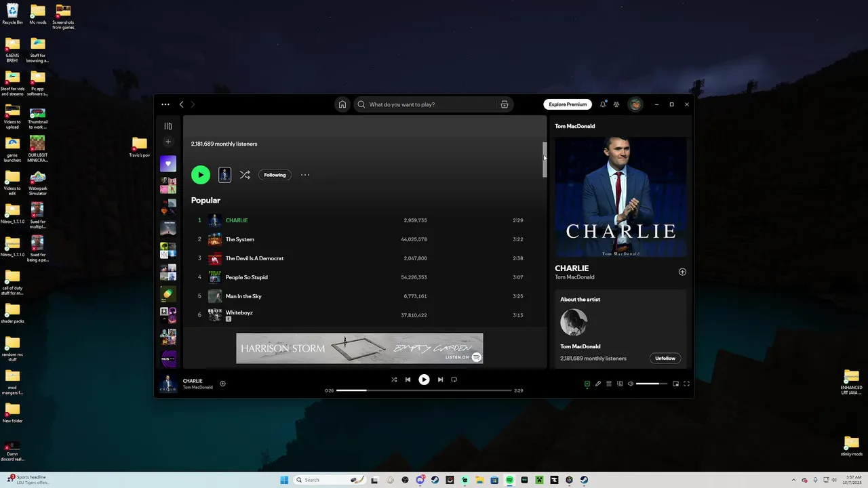Open the Windows Start menu

(x=284, y=480)
